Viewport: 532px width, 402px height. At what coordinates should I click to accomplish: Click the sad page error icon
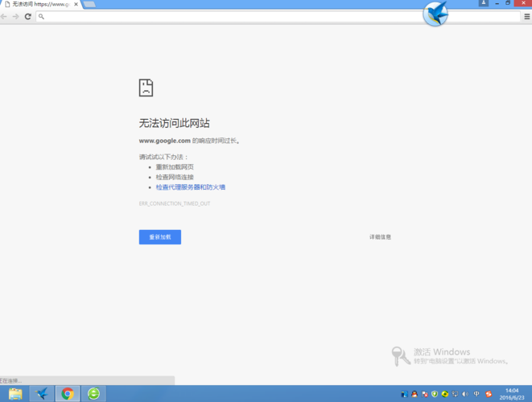click(146, 88)
